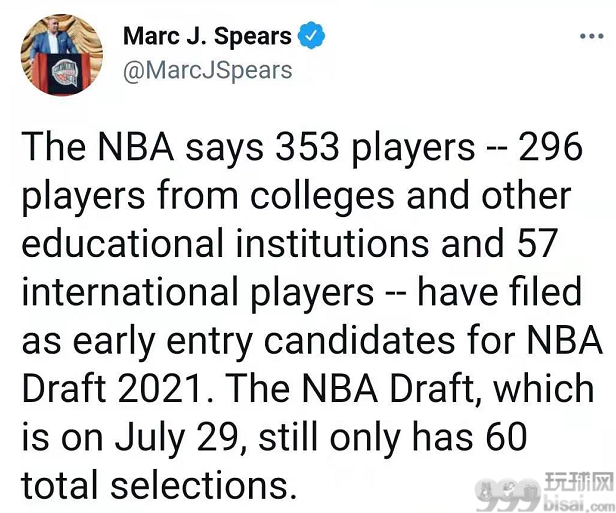The width and height of the screenshot is (616, 513).
Task: Click the word 'colleges' in the tweet
Action: pyautogui.click(x=322, y=196)
